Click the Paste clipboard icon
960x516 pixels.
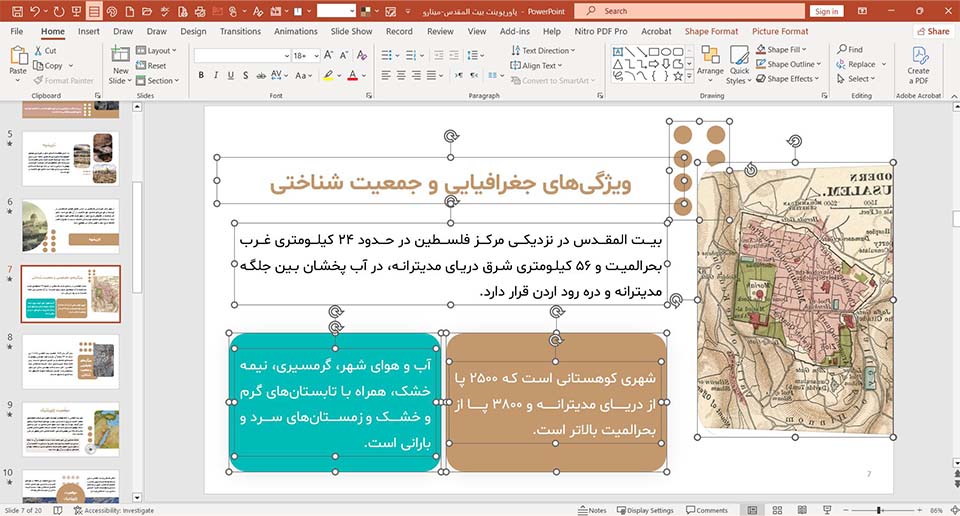pyautogui.click(x=18, y=56)
